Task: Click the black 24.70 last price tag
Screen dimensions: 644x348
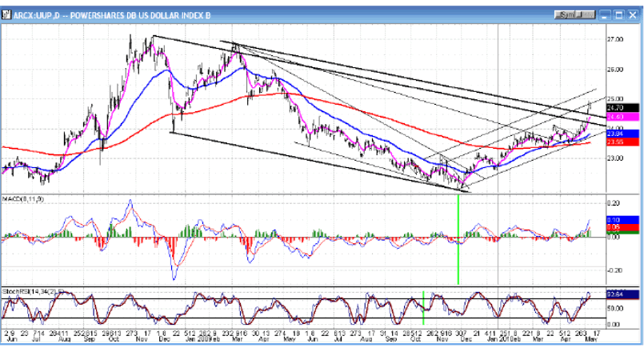Action: [x=622, y=108]
